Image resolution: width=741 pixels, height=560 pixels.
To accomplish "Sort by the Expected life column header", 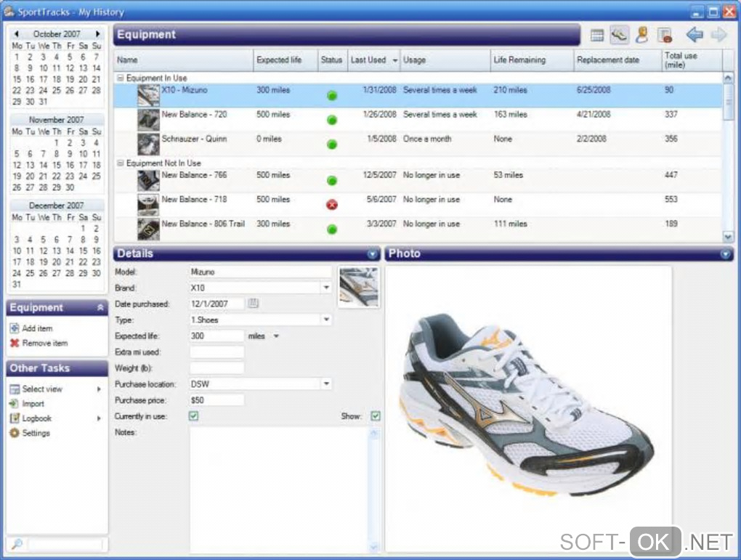I will 286,60.
